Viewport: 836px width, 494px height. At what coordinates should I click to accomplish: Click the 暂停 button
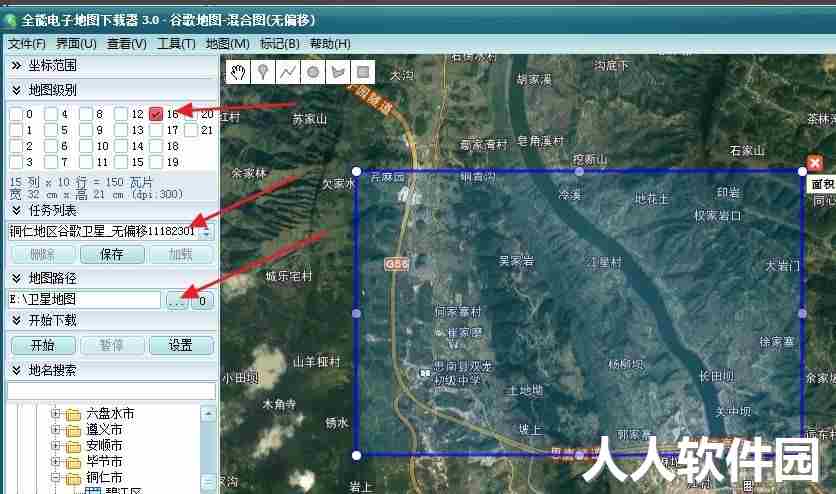point(112,345)
